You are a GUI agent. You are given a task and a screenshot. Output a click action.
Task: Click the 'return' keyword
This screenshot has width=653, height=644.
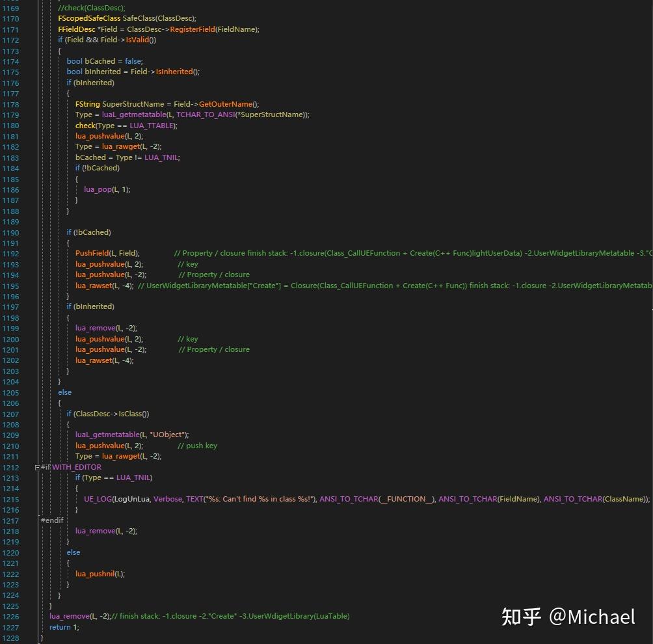click(60, 627)
